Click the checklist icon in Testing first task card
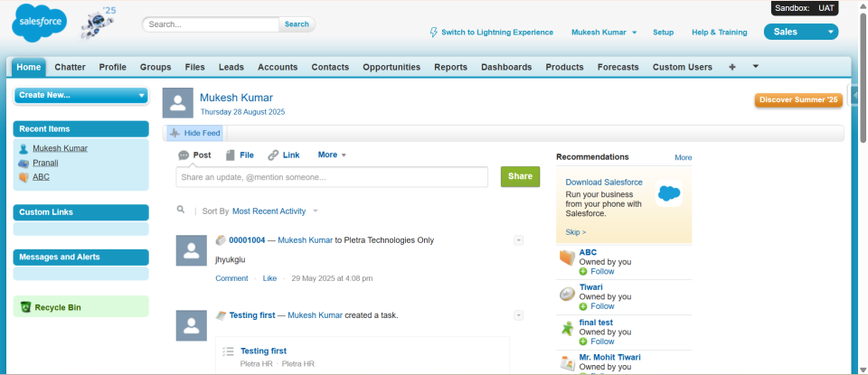868x375 pixels. point(228,352)
